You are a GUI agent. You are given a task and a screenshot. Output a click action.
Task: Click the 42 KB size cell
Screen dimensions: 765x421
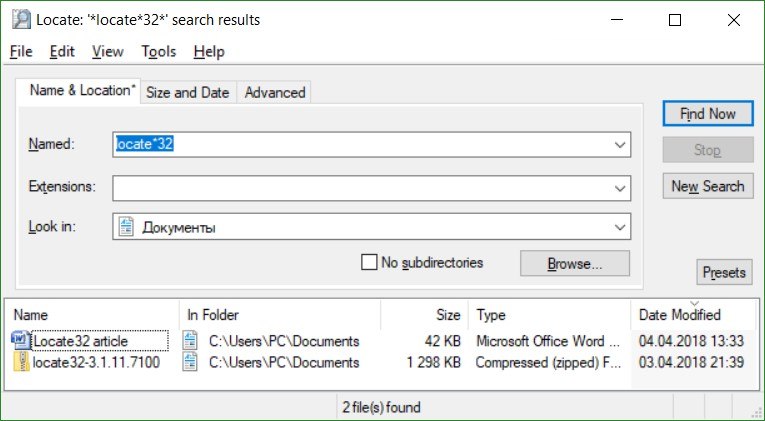(443, 341)
